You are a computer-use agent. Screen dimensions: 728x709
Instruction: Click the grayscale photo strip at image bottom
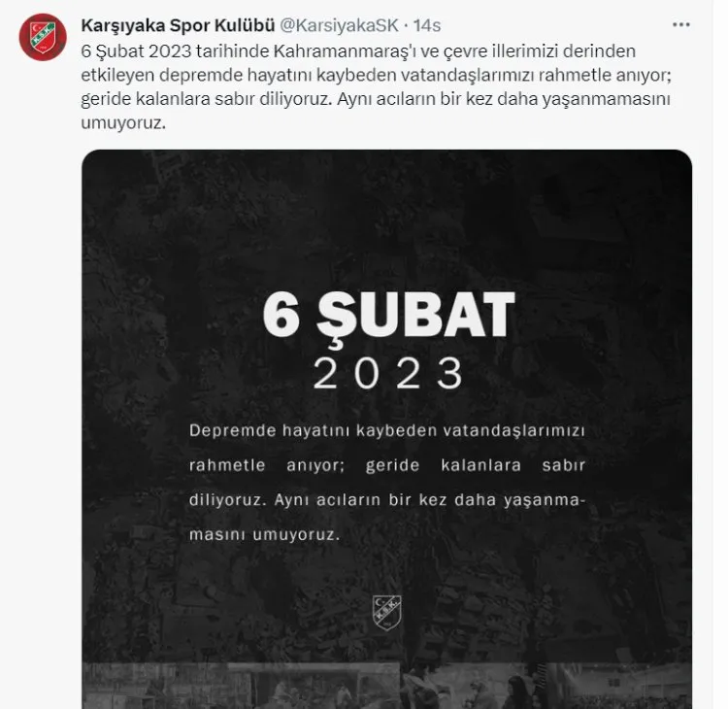coord(386,686)
